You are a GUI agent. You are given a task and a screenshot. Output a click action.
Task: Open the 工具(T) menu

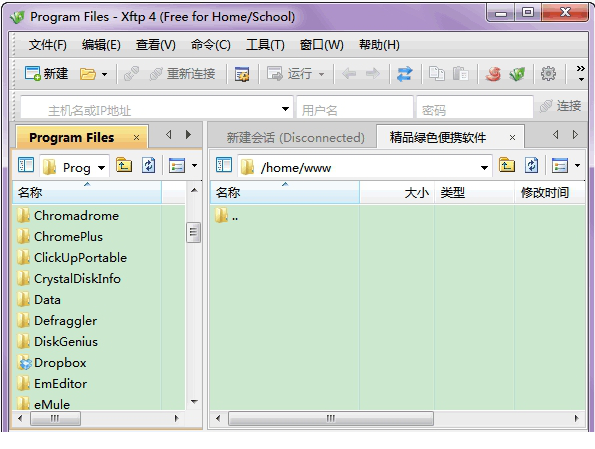[x=265, y=45]
